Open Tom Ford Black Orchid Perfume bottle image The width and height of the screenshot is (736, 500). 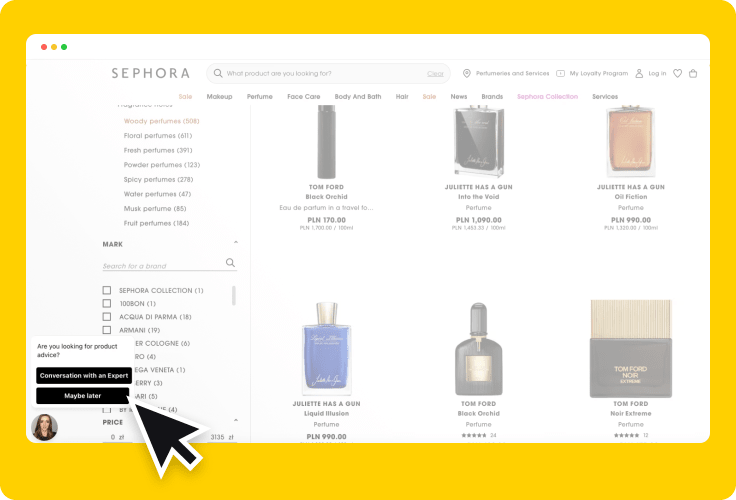pos(478,349)
